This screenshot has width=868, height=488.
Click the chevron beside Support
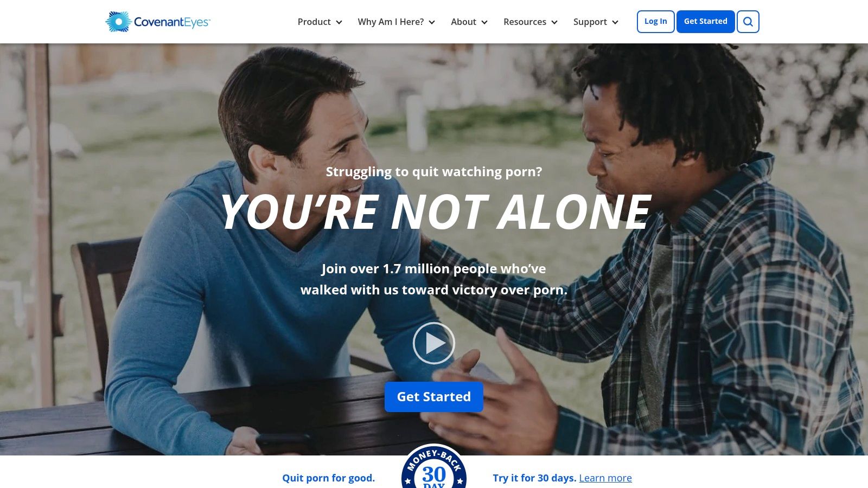(x=615, y=22)
